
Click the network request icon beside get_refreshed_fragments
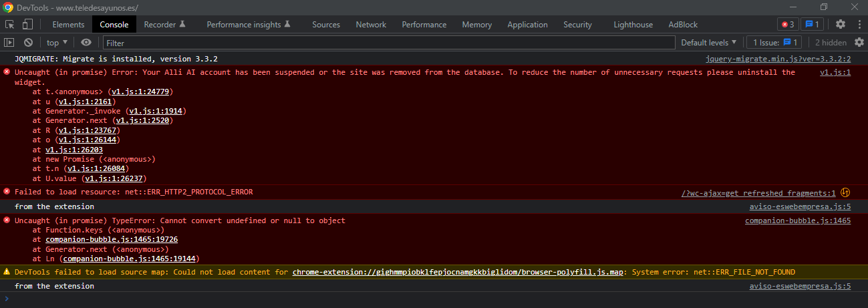(845, 192)
